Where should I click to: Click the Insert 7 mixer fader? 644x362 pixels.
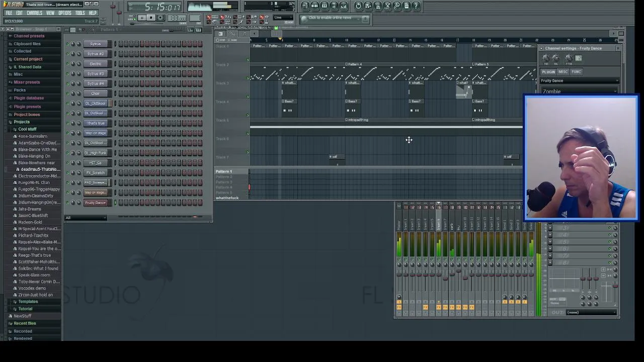click(x=445, y=279)
